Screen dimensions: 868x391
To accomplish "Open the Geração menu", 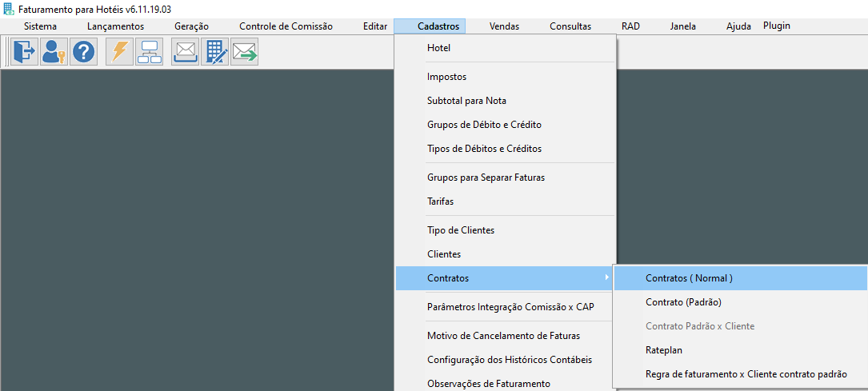I will pos(191,26).
